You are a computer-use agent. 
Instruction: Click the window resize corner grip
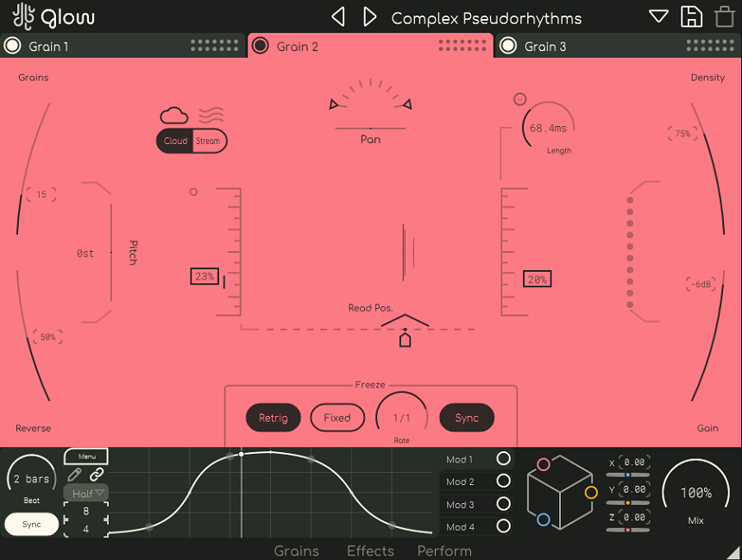[x=734, y=552]
